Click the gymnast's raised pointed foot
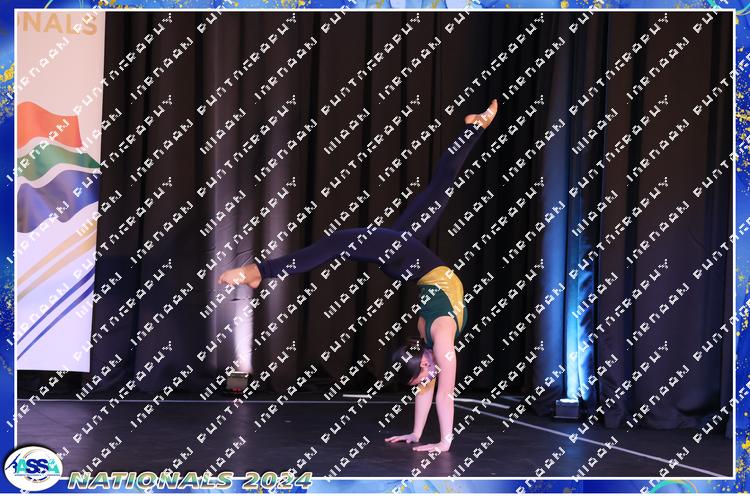This screenshot has height=500, width=750. [x=482, y=113]
